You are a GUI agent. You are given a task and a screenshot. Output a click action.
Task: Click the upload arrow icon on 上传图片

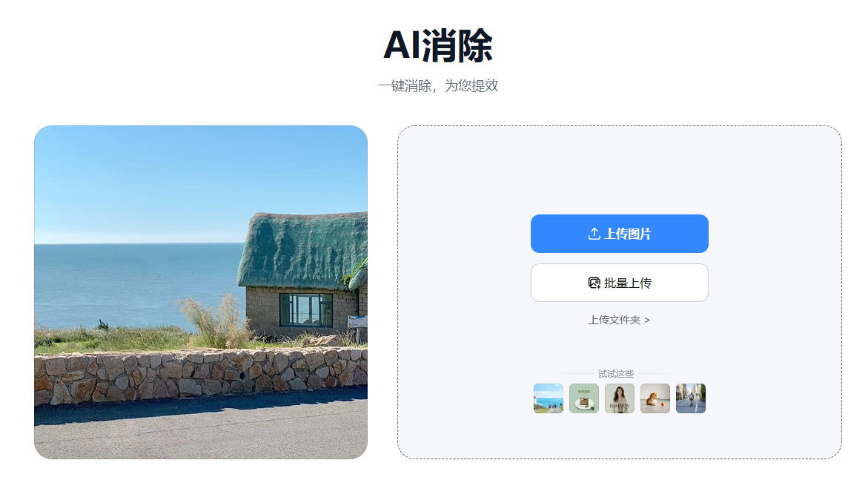pyautogui.click(x=594, y=234)
